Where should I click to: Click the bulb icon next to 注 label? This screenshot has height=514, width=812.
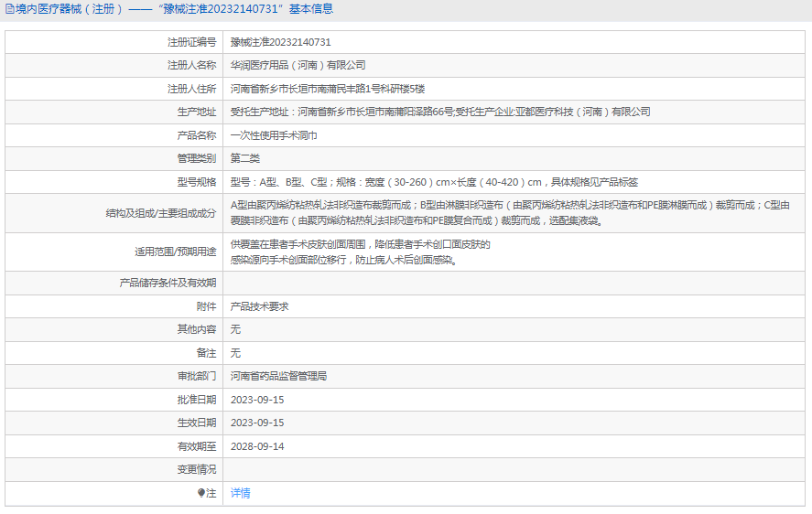click(201, 493)
